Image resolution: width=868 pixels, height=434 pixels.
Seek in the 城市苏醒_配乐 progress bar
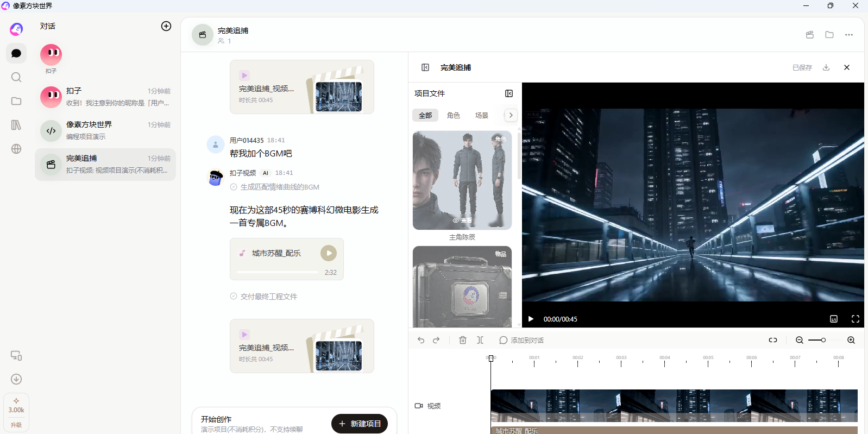pyautogui.click(x=279, y=272)
